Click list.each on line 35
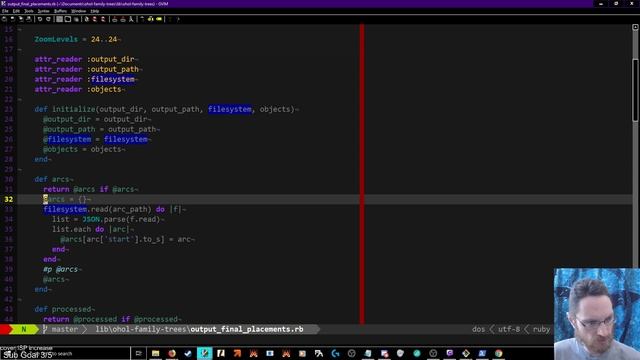 tap(71, 229)
